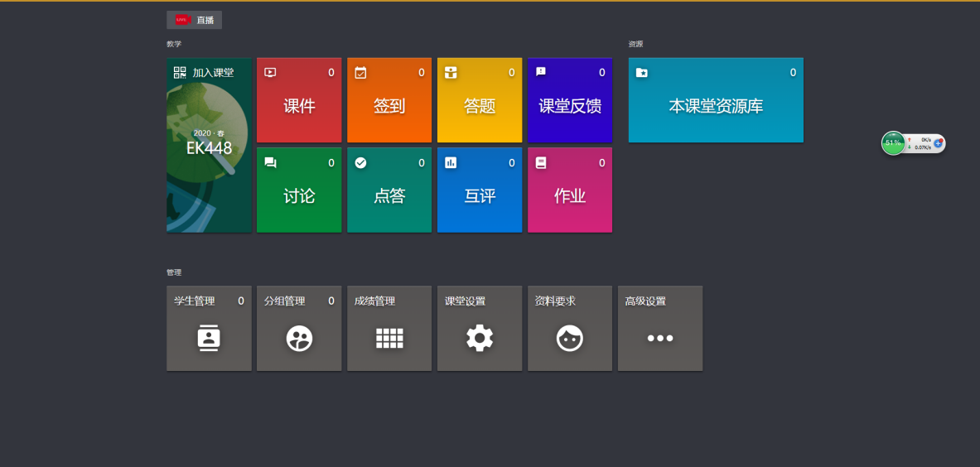
Task: Open 资料要求 face icon tile
Action: (x=570, y=338)
